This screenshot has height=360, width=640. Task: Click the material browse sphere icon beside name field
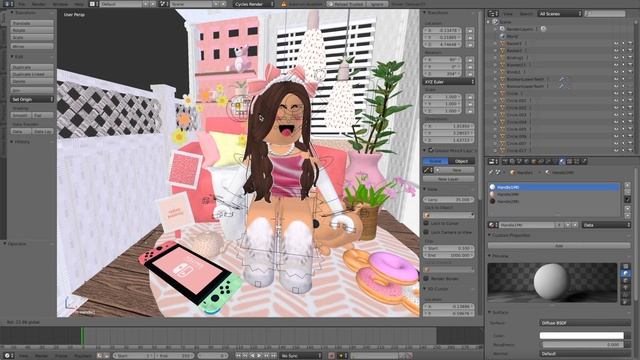[x=493, y=225]
